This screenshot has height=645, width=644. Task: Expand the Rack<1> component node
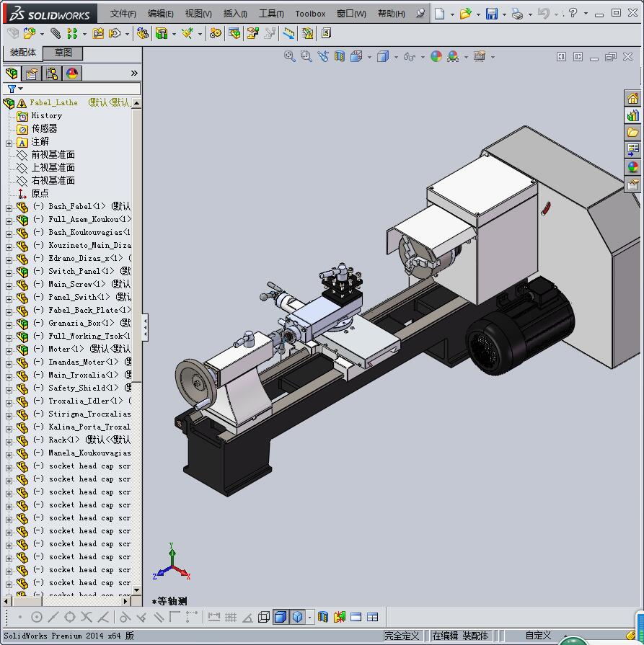coord(9,442)
